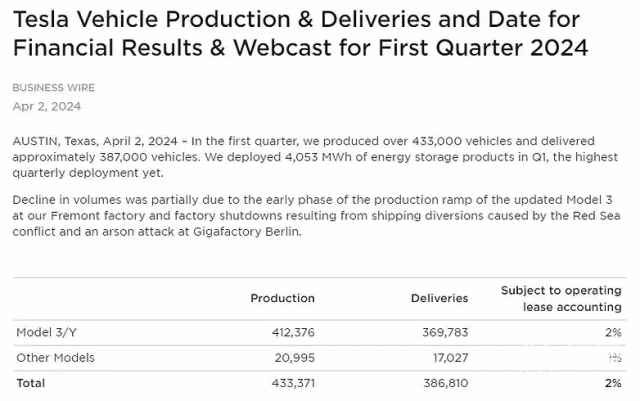640x401 pixels.
Task: Select the Model 3/Y row label
Action: click(46, 332)
